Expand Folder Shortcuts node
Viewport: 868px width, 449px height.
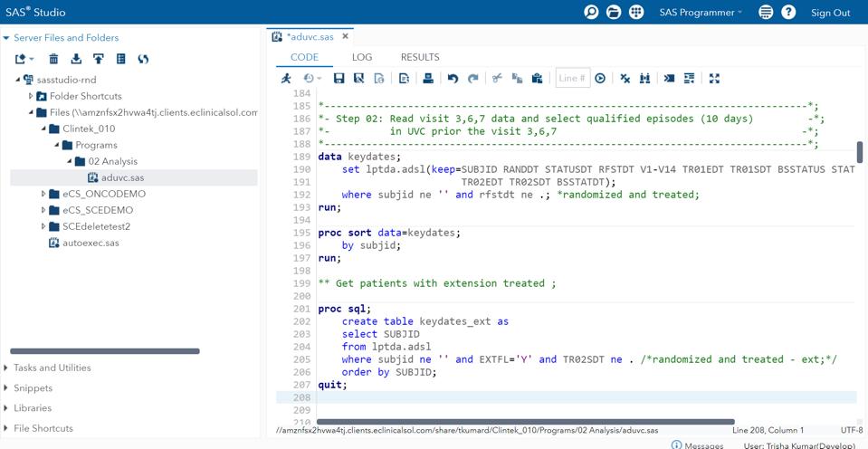[x=31, y=96]
